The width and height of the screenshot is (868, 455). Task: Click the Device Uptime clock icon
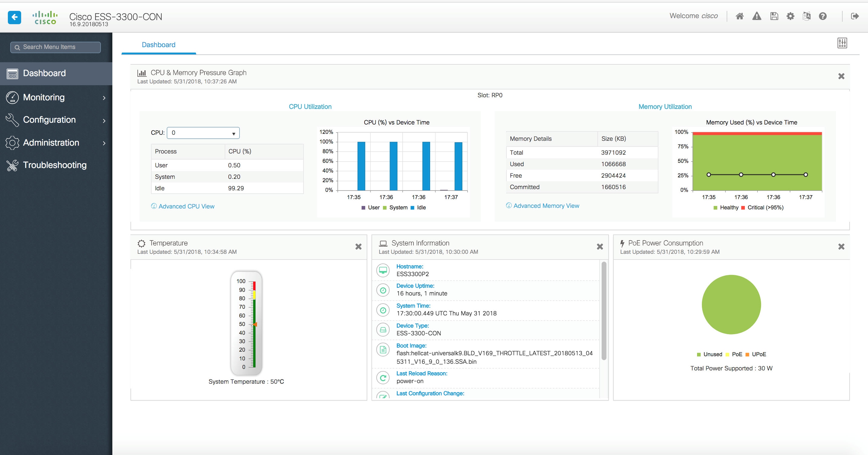(383, 290)
